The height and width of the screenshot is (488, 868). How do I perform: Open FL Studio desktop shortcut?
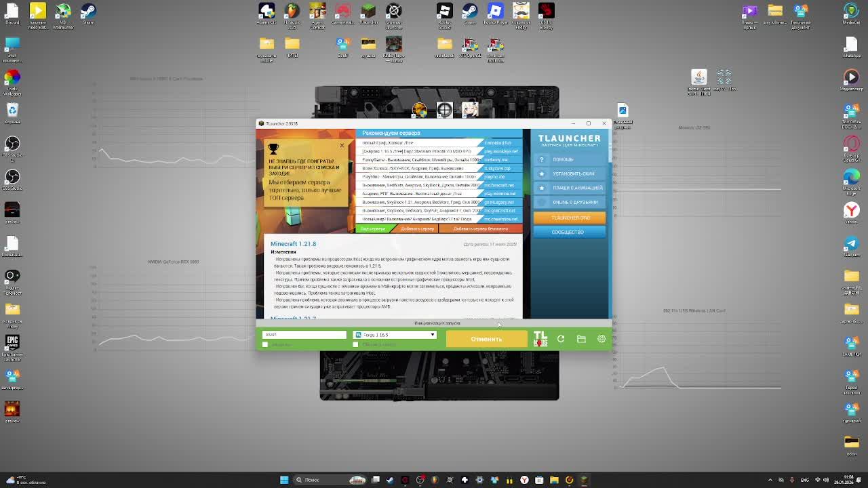click(x=292, y=15)
